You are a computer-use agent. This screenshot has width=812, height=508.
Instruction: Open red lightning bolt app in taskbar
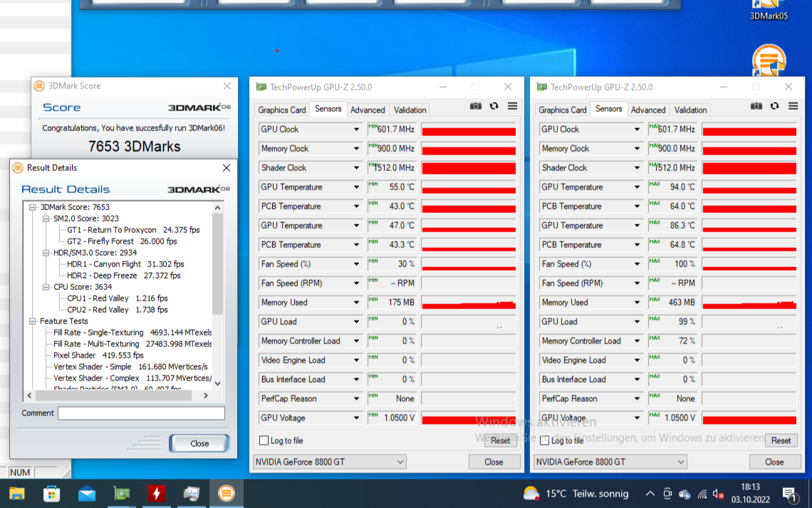(157, 494)
